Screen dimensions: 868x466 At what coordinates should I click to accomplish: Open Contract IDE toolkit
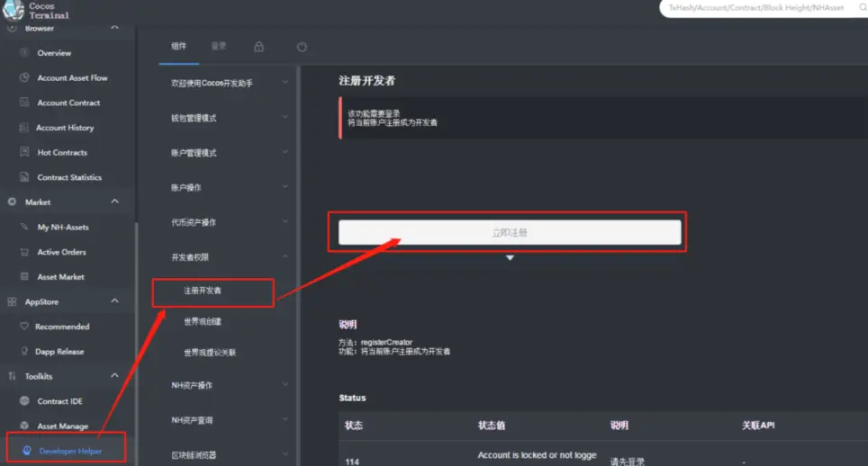click(x=59, y=401)
